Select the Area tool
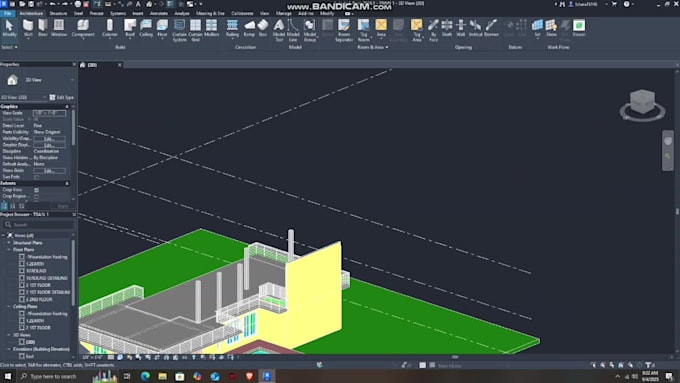Screen dimensions: 680x383 point(381,28)
